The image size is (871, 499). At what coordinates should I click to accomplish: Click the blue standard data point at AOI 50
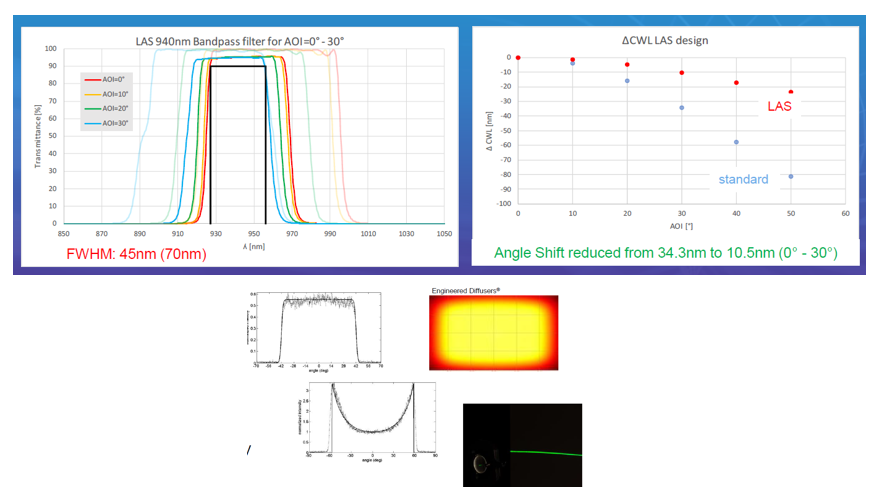click(x=791, y=176)
